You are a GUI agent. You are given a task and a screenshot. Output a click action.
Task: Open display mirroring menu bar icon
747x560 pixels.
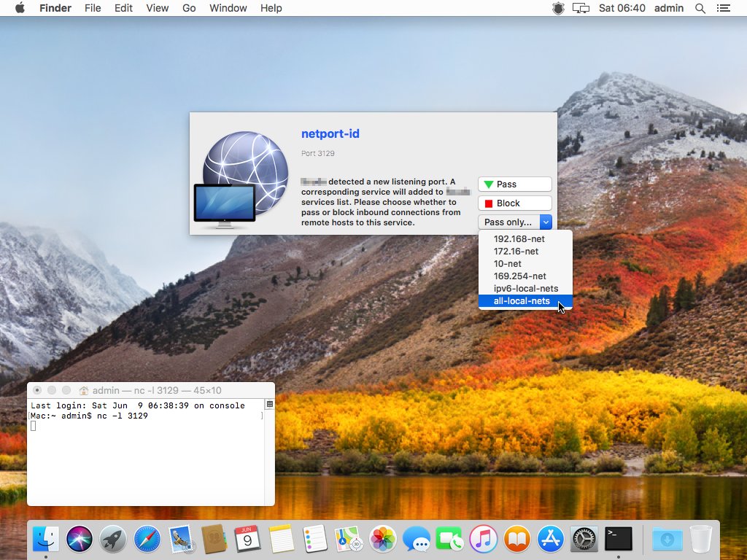tap(581, 8)
